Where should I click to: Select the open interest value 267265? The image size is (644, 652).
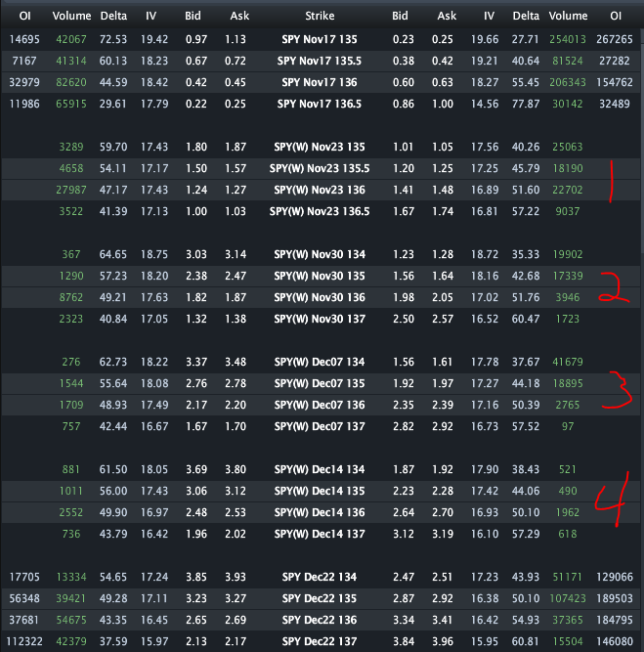tap(615, 39)
